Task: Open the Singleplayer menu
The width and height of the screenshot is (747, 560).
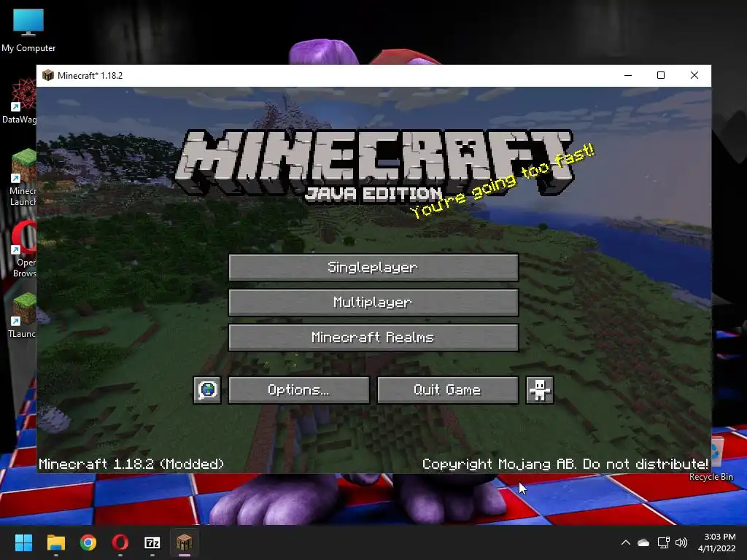Action: click(373, 267)
